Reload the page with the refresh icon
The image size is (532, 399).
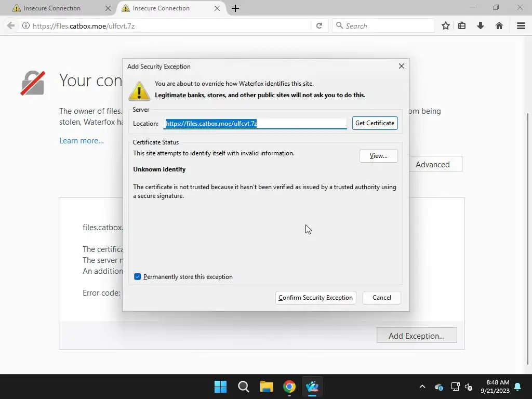tap(320, 26)
